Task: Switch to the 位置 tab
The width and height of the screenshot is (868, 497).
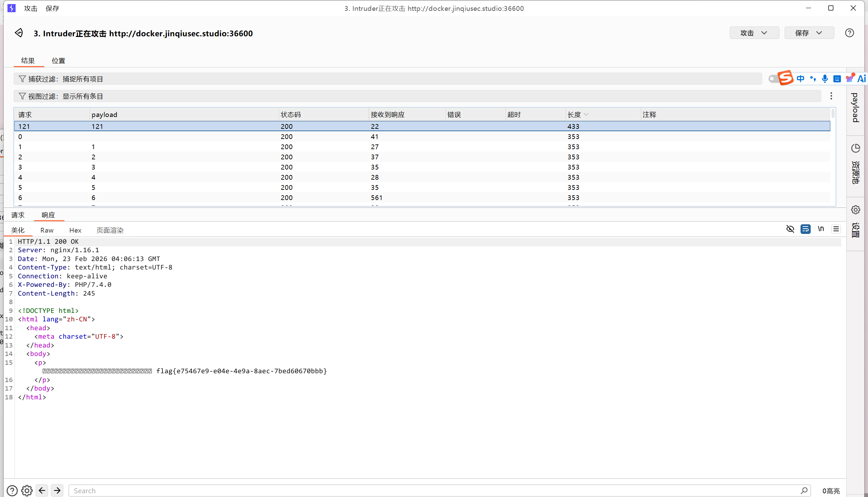Action: click(58, 61)
